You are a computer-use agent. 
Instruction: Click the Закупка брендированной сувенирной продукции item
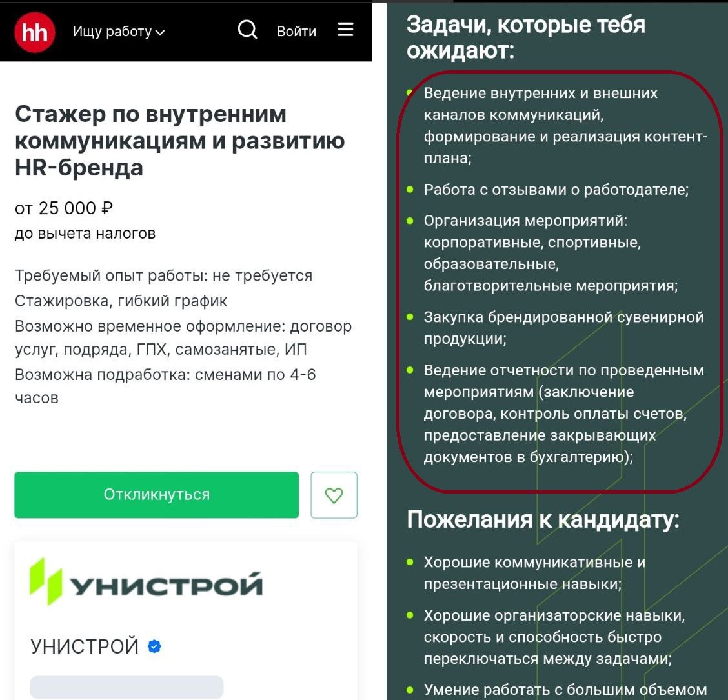coord(563,328)
